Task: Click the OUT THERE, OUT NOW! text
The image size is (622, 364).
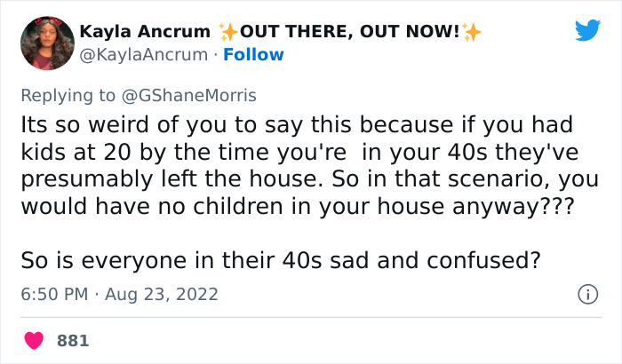Action: coord(350,32)
